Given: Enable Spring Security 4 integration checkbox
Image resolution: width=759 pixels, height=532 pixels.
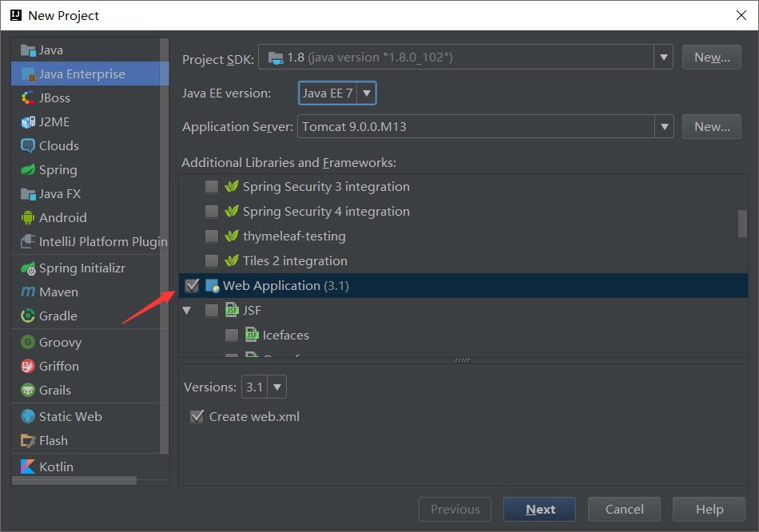Looking at the screenshot, I should [x=212, y=212].
